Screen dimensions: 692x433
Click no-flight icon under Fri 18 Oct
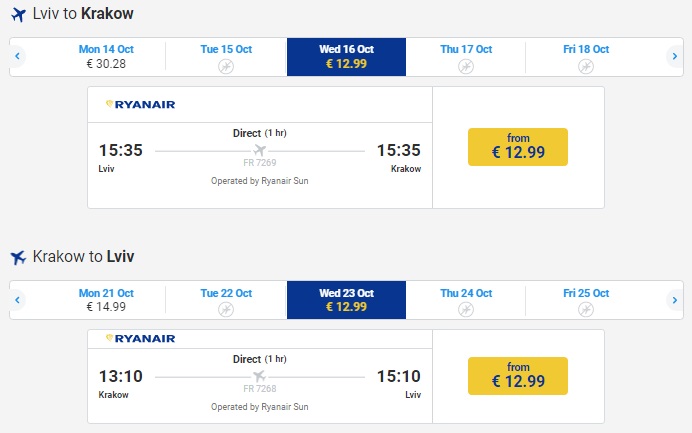(585, 66)
